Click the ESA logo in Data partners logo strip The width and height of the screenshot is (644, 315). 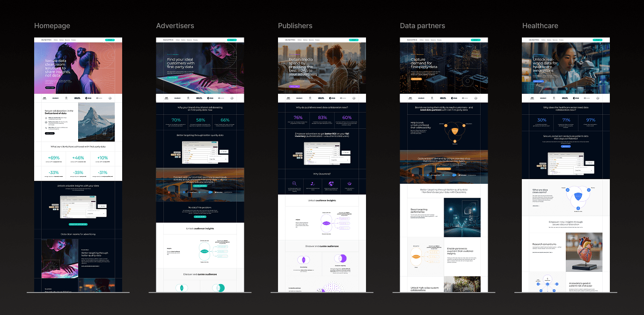coord(454,98)
